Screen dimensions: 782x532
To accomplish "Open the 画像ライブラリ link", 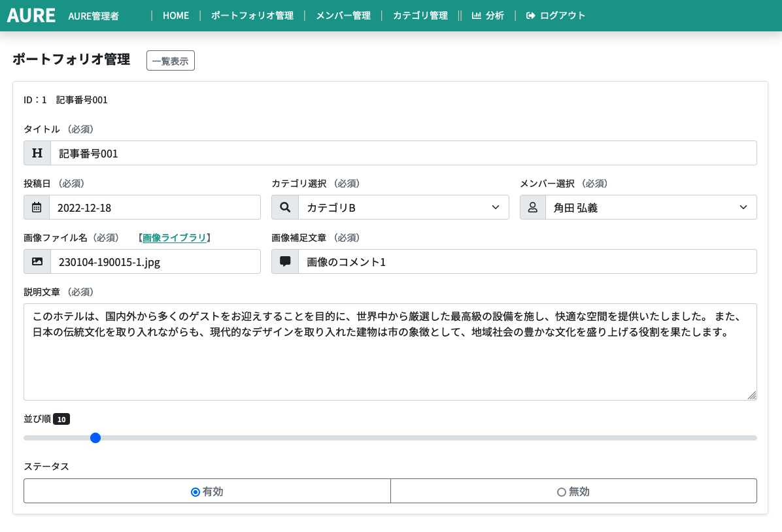I will coord(174,238).
